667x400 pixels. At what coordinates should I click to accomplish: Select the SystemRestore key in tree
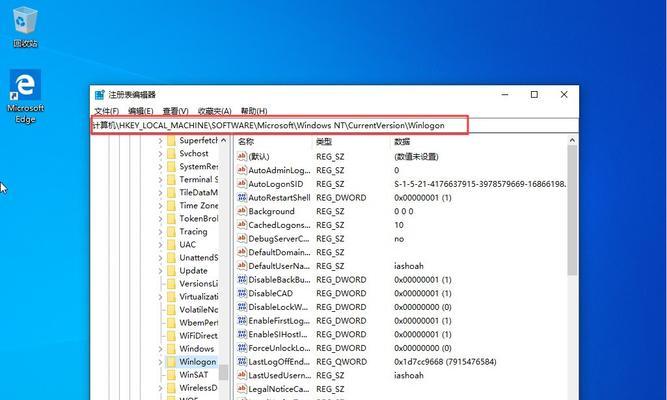(198, 166)
